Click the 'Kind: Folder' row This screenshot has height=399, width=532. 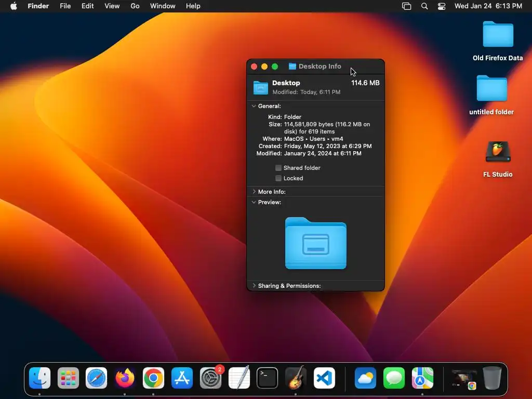pyautogui.click(x=285, y=117)
